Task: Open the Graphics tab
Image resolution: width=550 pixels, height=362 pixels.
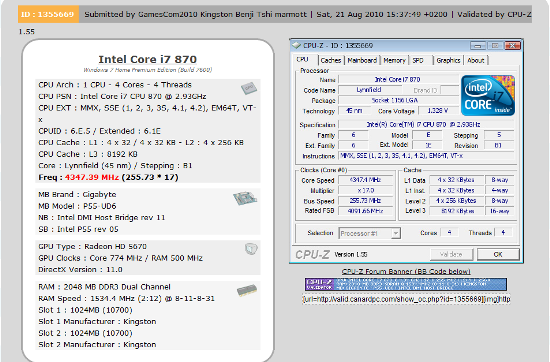Action: [x=448, y=60]
